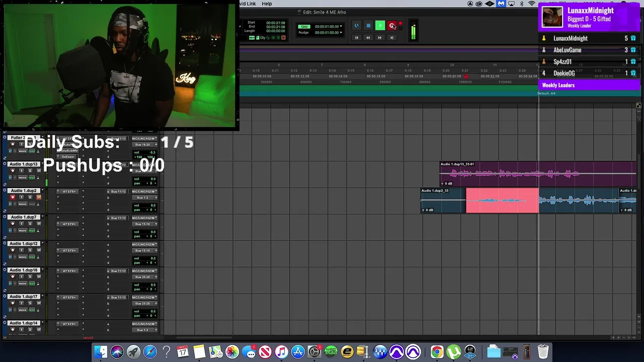This screenshot has width=644, height=362.
Task: Click Bus 11-12 send on Audio 1.dup2
Action: click(118, 192)
